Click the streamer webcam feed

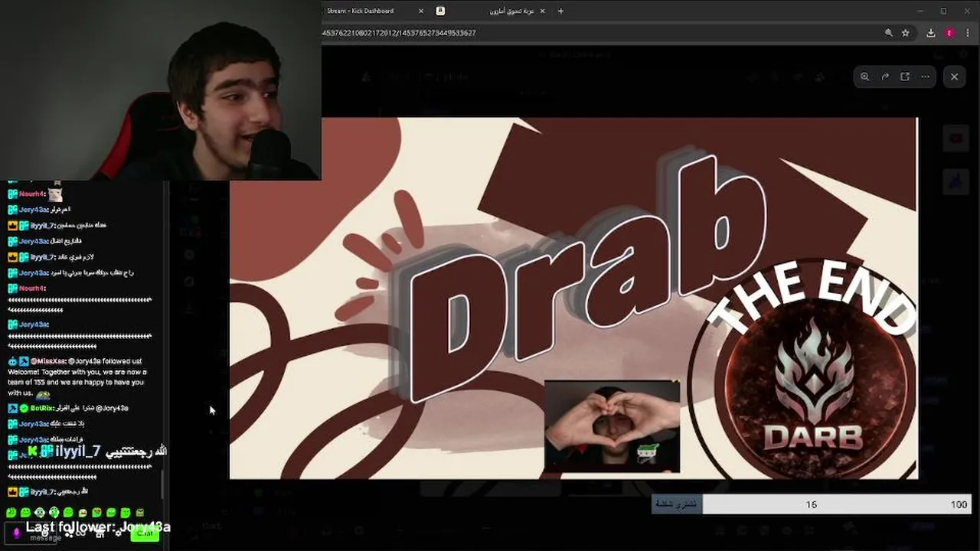pos(161,90)
